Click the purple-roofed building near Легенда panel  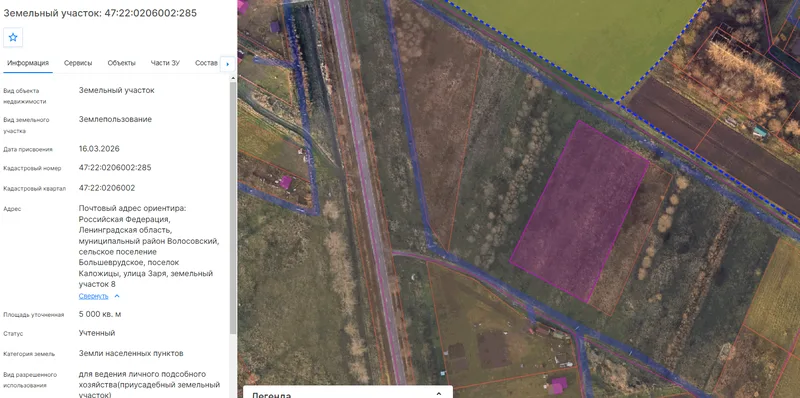pos(559,385)
